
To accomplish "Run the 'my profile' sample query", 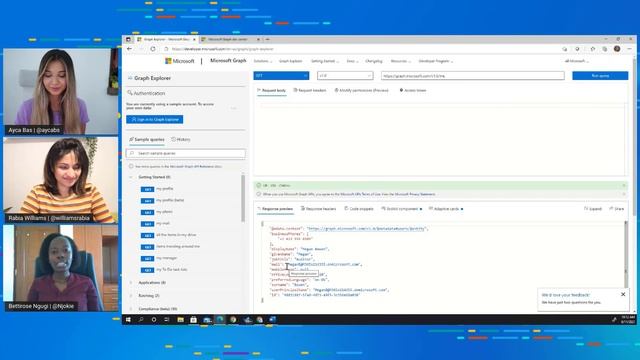I will point(164,189).
